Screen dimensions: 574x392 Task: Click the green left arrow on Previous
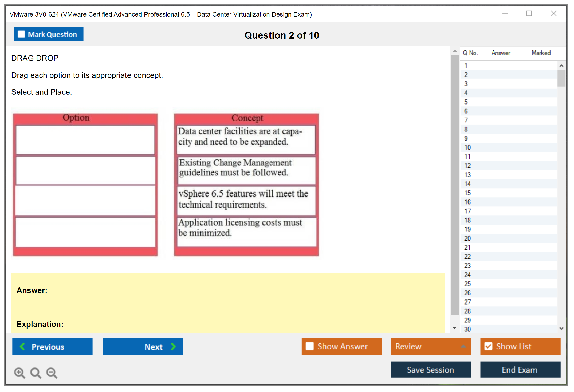click(x=22, y=346)
